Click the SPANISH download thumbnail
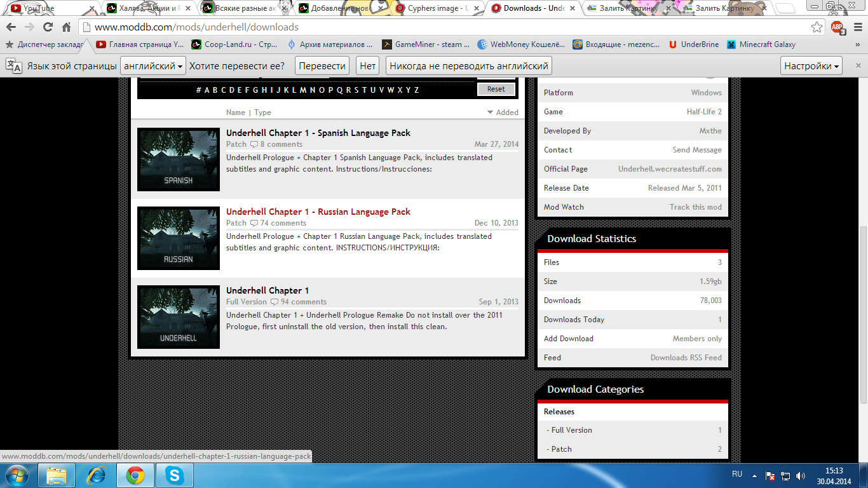Viewport: 868px width, 488px height. pyautogui.click(x=179, y=159)
